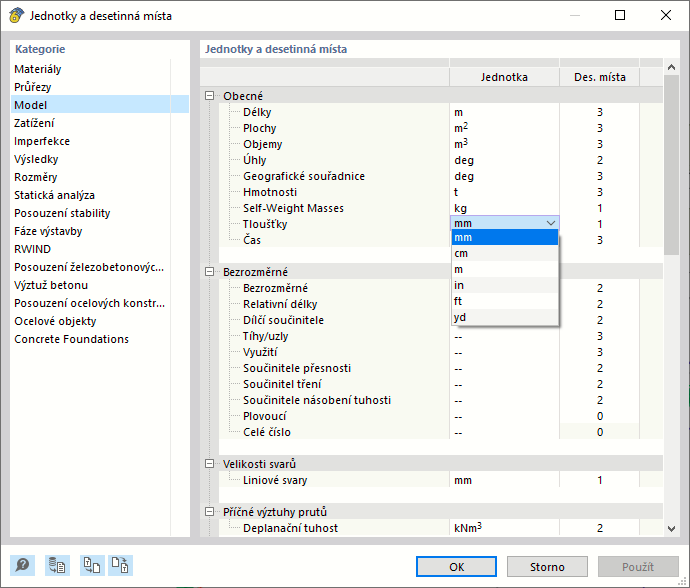
Task: Click the Tloušťky unit dropdown arrow
Action: (x=550, y=224)
